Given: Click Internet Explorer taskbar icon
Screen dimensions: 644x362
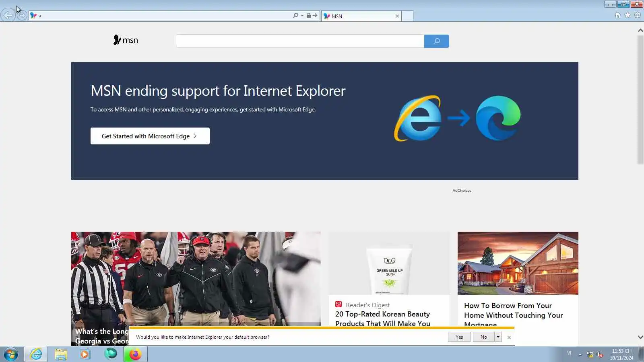Looking at the screenshot, I should 36,354.
